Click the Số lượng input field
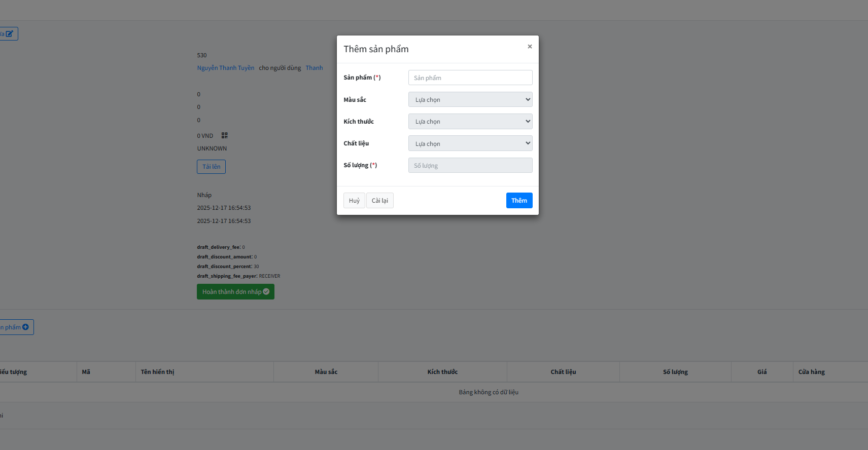868x450 pixels. [470, 165]
